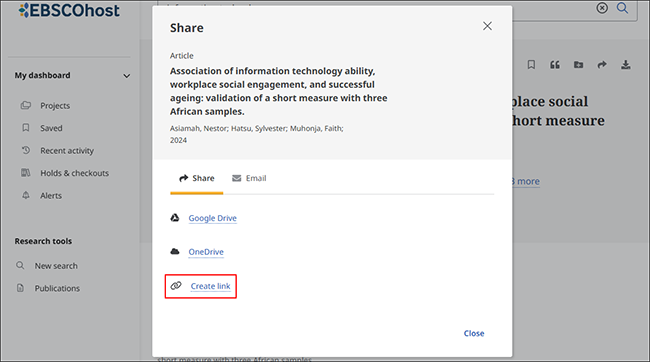The width and height of the screenshot is (650, 362).
Task: Collapse the My dashboard chevron
Action: coord(126,76)
